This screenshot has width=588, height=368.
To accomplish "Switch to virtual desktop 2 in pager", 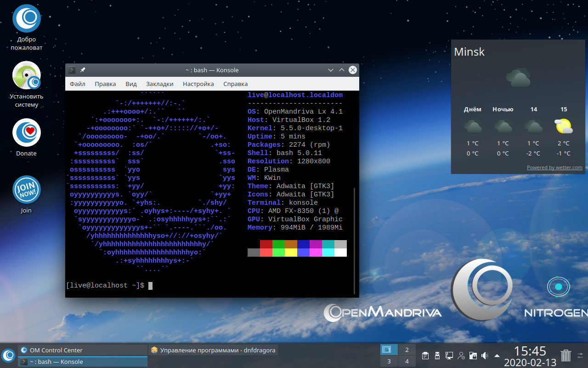I will [407, 350].
